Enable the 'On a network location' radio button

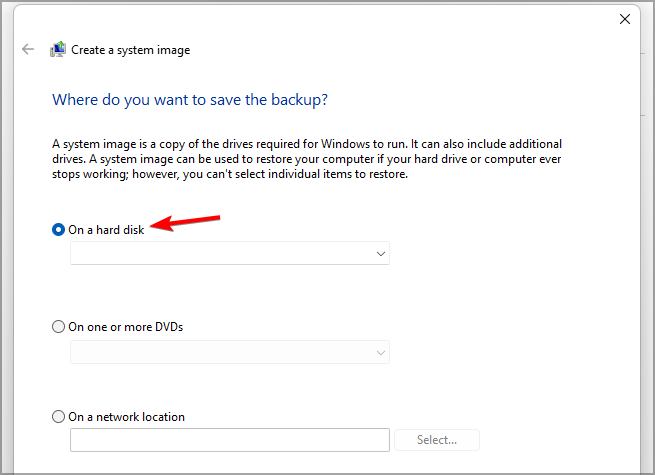(x=58, y=417)
